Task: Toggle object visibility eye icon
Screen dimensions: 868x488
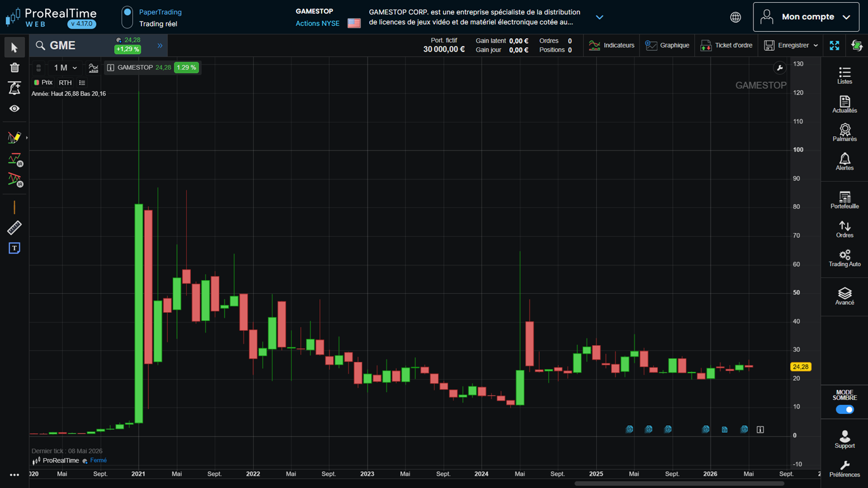Action: tap(14, 108)
